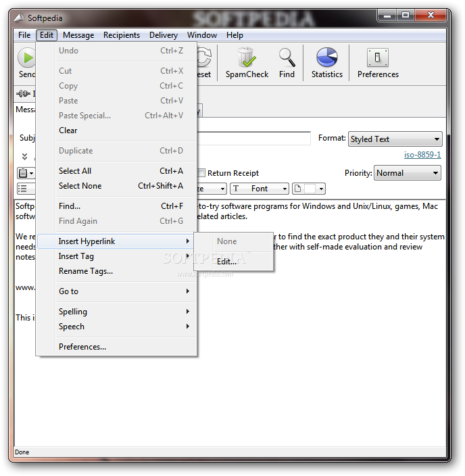Choose Rename Tags...
The height and width of the screenshot is (476, 465).
[116, 271]
